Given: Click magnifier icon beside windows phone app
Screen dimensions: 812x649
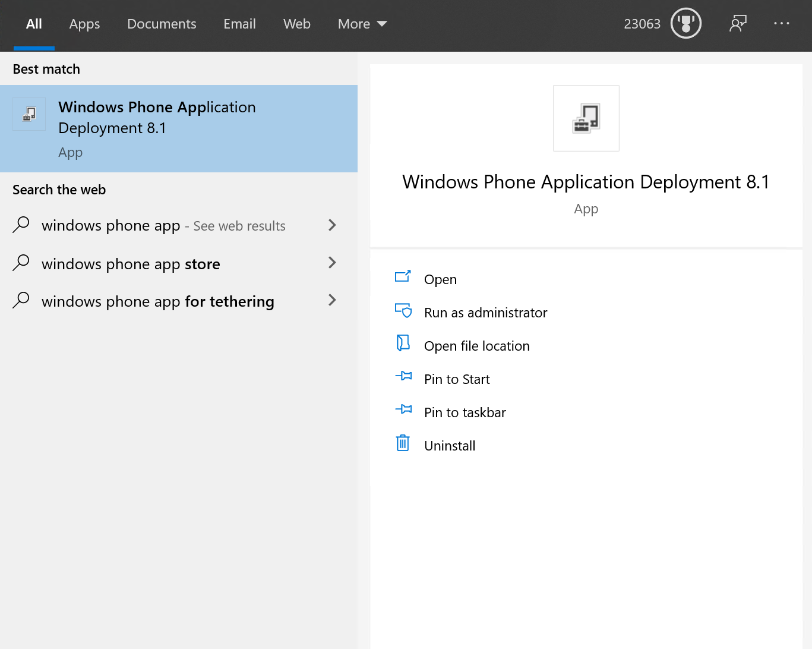Looking at the screenshot, I should [21, 225].
